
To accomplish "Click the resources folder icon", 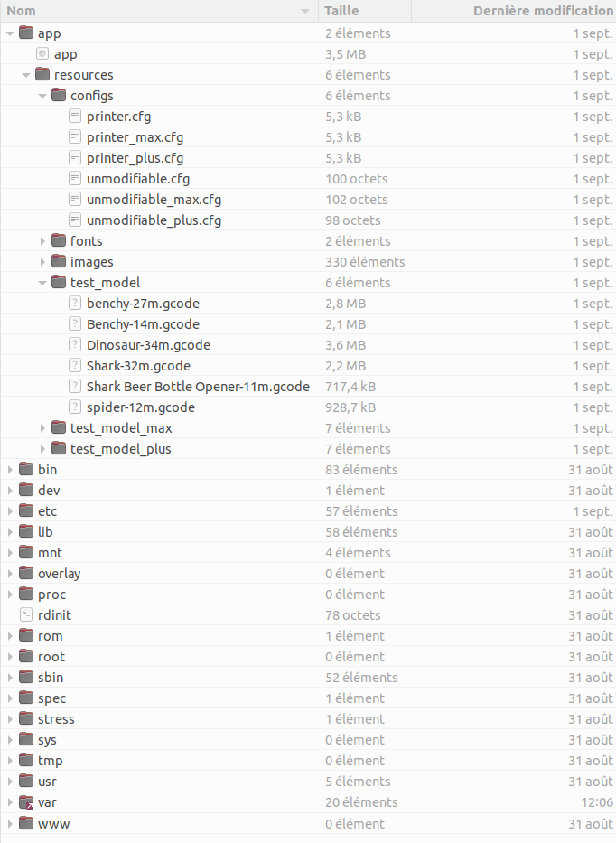I will tap(42, 74).
